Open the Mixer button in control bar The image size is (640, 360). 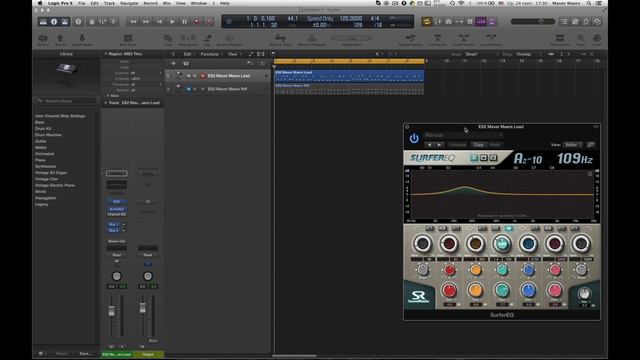[x=103, y=22]
